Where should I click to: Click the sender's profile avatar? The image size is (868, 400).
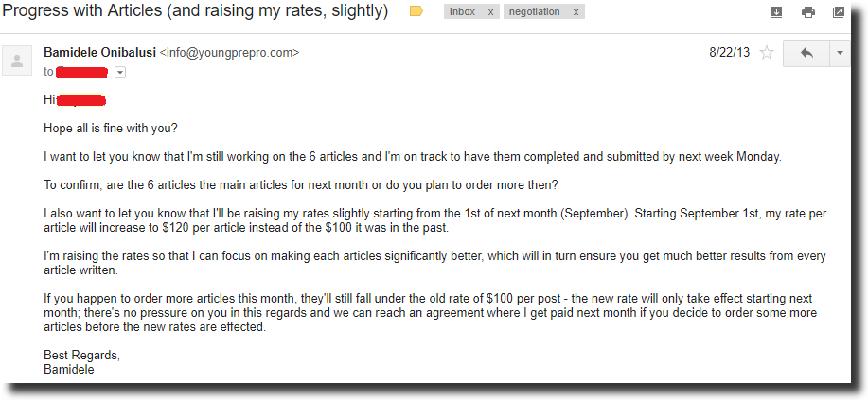pyautogui.click(x=17, y=62)
